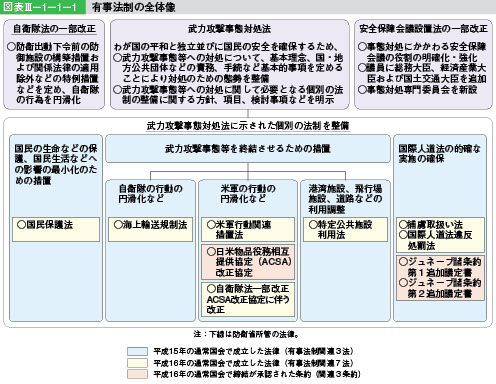Select the 武力攻撃事態対処法 heading
The height and width of the screenshot is (384, 496).
229,29
